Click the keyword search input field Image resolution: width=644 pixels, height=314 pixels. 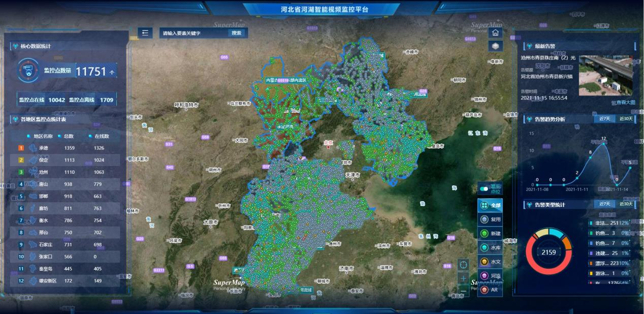[194, 33]
